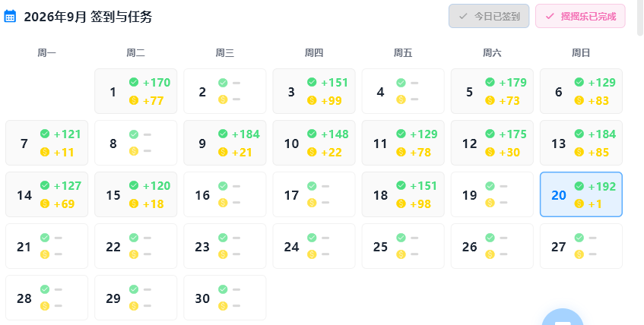This screenshot has height=325, width=644.
Task: Click the 周二 weekday header
Action: (x=136, y=52)
